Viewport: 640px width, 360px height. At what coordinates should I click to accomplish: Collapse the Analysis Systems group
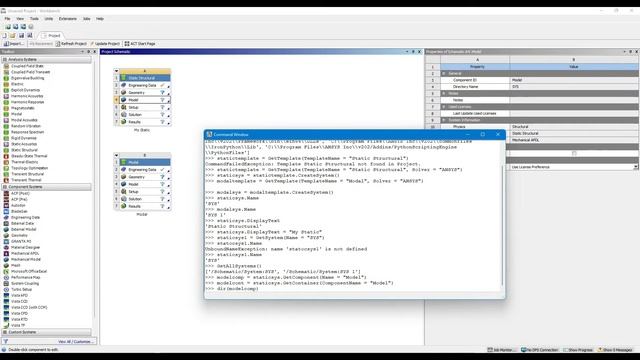point(5,60)
